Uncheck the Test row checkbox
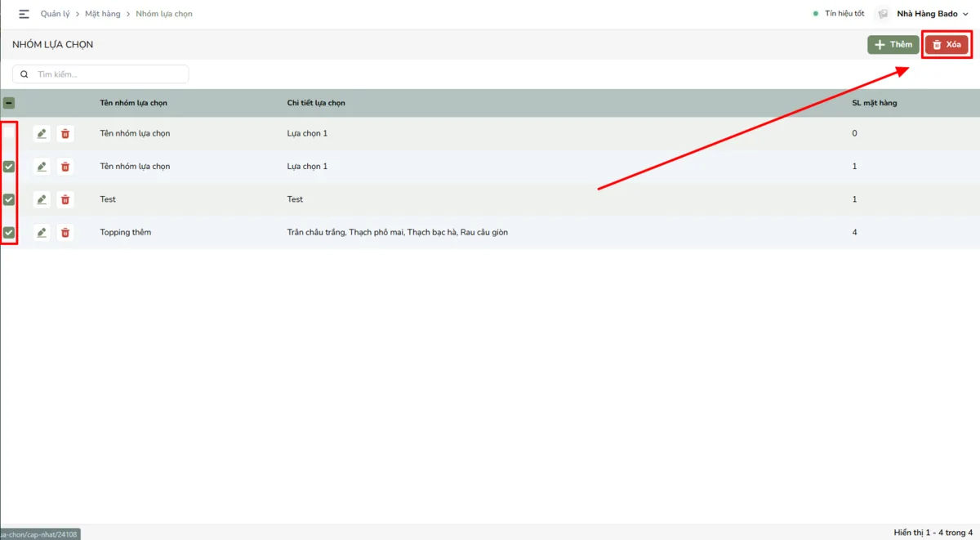 point(9,199)
